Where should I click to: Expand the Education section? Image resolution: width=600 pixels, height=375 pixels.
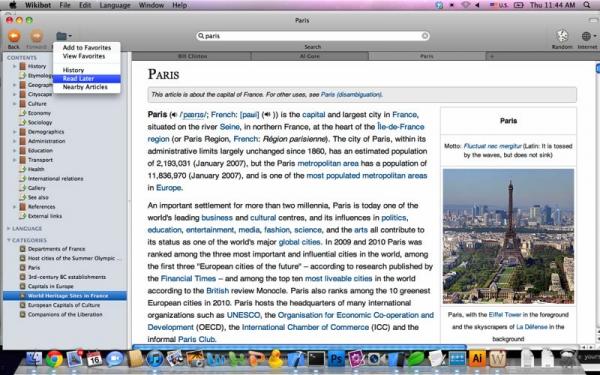[15, 150]
